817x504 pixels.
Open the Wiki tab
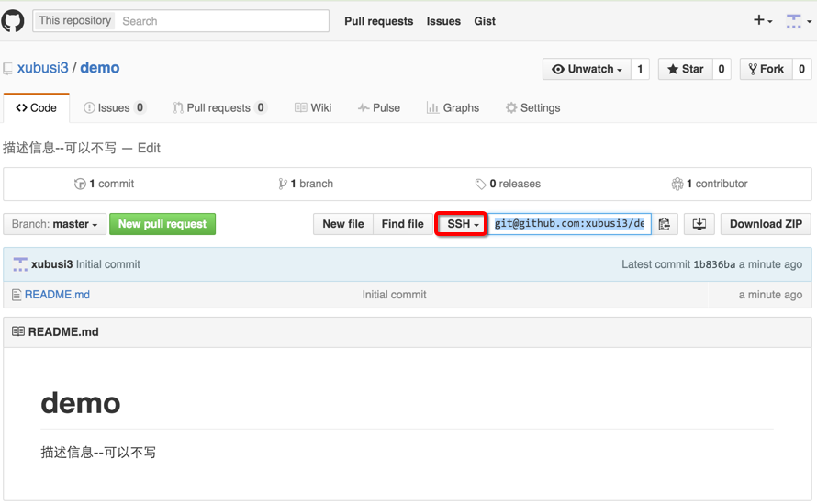pyautogui.click(x=313, y=108)
